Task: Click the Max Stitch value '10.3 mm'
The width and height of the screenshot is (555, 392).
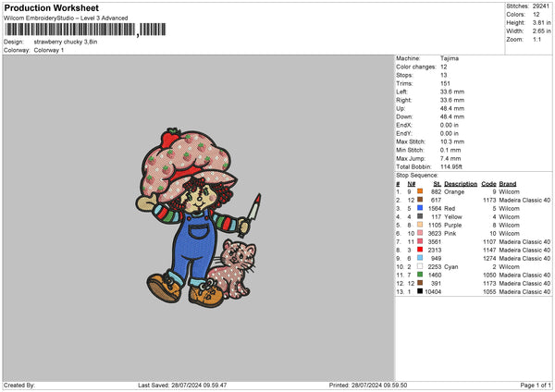Action: (452, 141)
